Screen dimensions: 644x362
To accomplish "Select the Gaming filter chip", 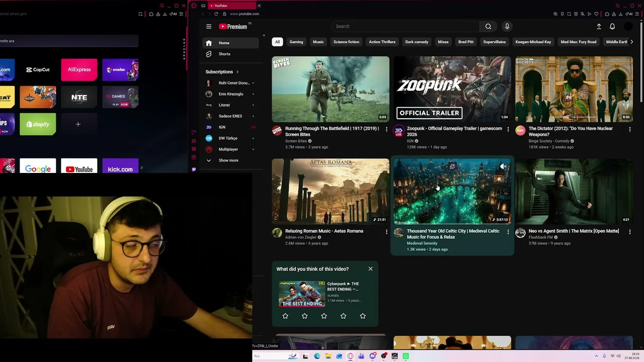I will [x=296, y=42].
